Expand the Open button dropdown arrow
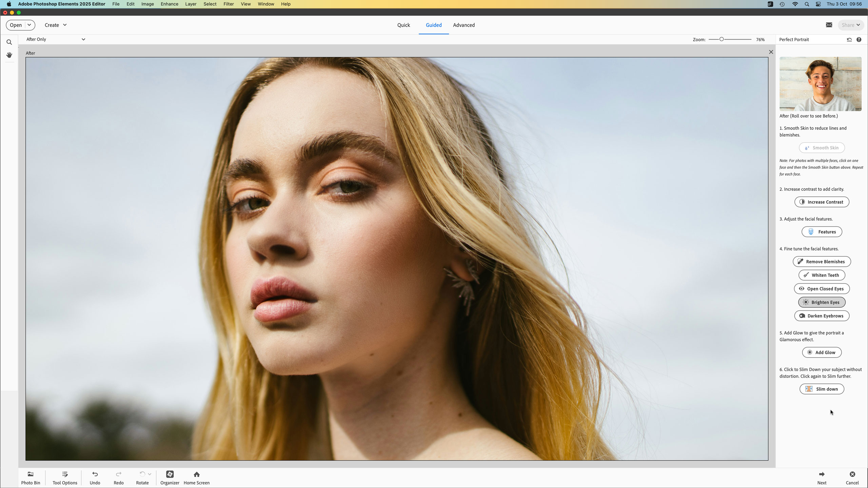The image size is (868, 488). [29, 25]
